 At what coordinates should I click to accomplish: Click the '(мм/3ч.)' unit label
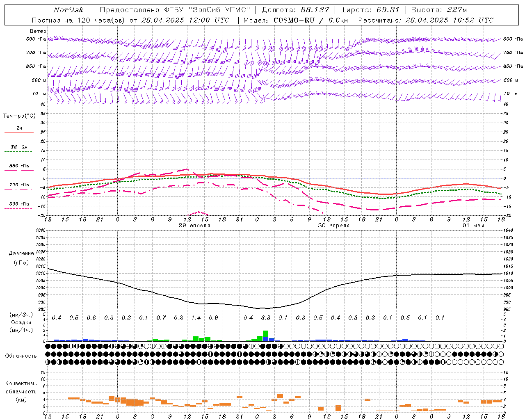coord(21,315)
